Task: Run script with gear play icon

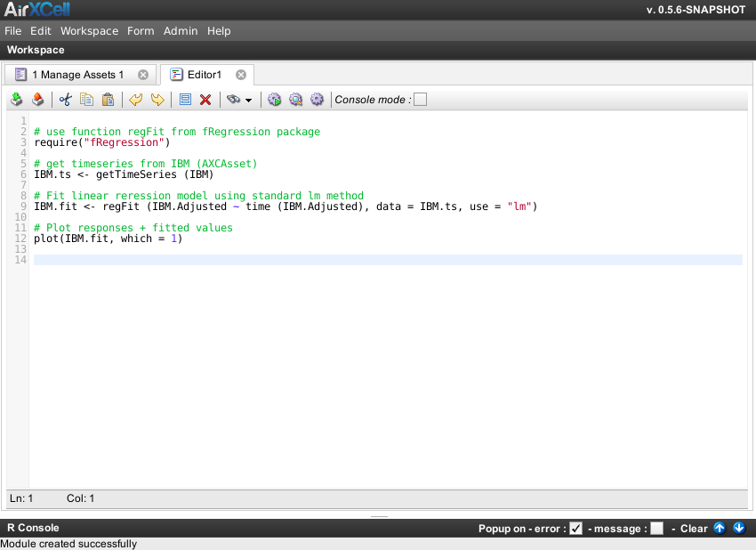Action: pos(274,100)
